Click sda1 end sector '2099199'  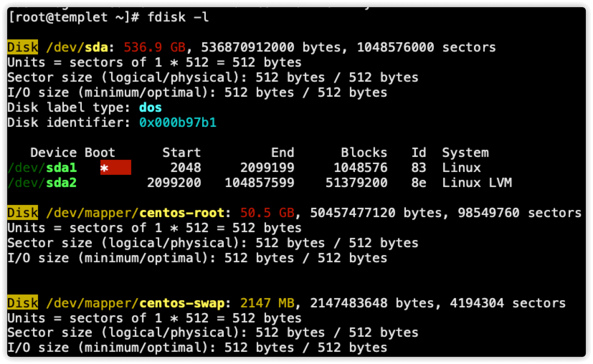coord(267,168)
